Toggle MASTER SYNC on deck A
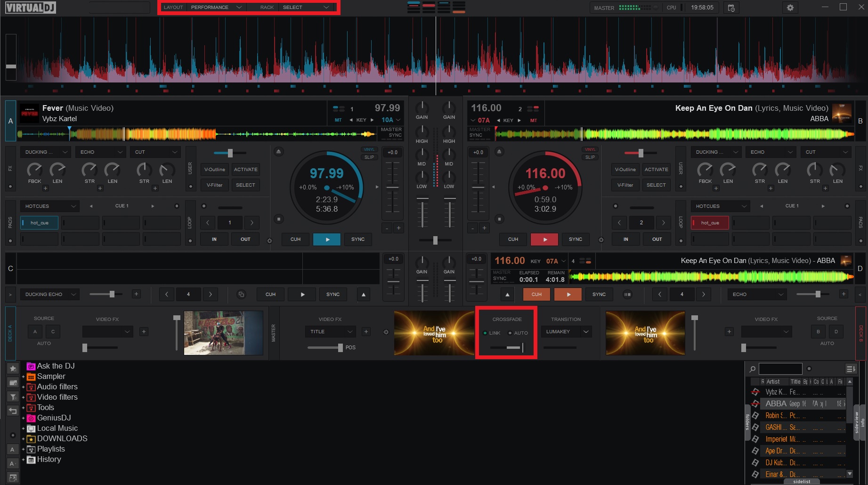The image size is (868, 485). pyautogui.click(x=391, y=132)
